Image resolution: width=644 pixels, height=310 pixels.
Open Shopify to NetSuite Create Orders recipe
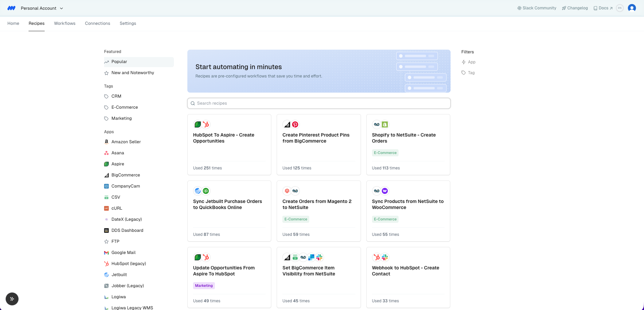click(x=408, y=145)
